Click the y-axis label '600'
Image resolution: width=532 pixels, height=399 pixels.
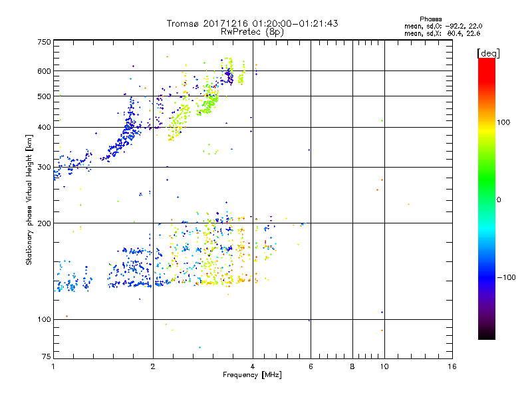coord(44,71)
